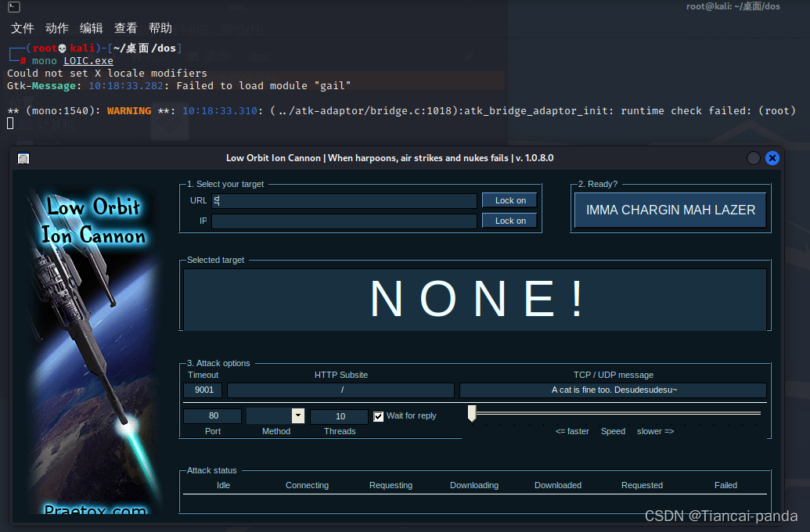Click the 'slower =>' speed label
The height and width of the screenshot is (532, 810).
[655, 431]
